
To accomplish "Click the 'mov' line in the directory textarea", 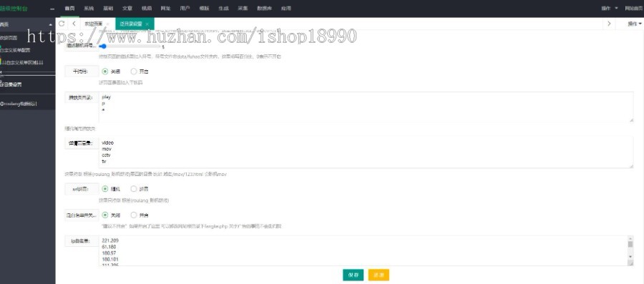I will tap(106, 149).
